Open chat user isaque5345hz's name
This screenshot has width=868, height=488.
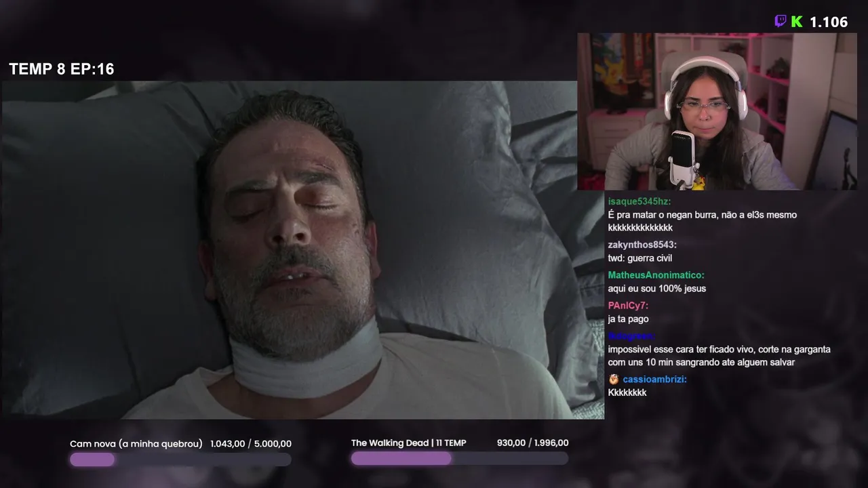coord(639,201)
